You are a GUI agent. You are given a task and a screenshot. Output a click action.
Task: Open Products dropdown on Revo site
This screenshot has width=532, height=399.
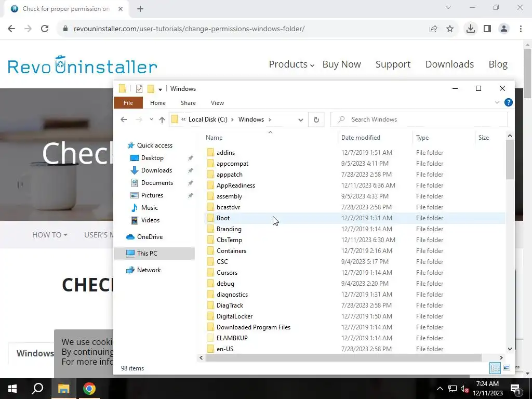pos(291,64)
